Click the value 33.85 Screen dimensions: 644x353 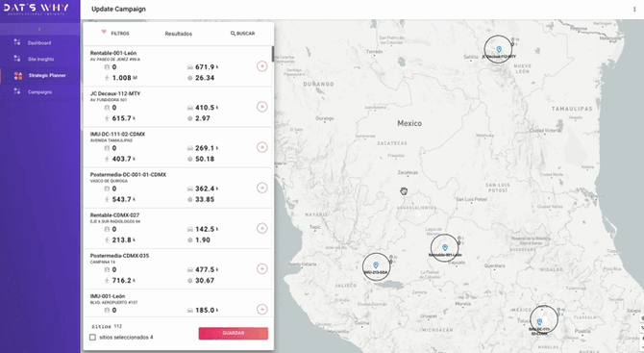click(x=205, y=199)
